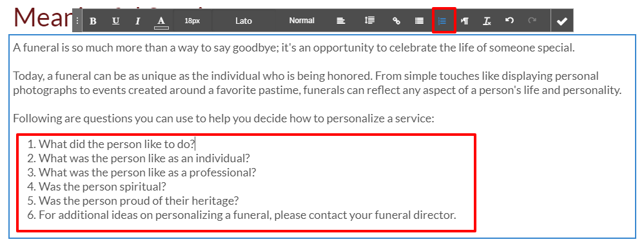This screenshot has height=244, width=644.
Task: Toggle underline formatting
Action: (x=116, y=21)
